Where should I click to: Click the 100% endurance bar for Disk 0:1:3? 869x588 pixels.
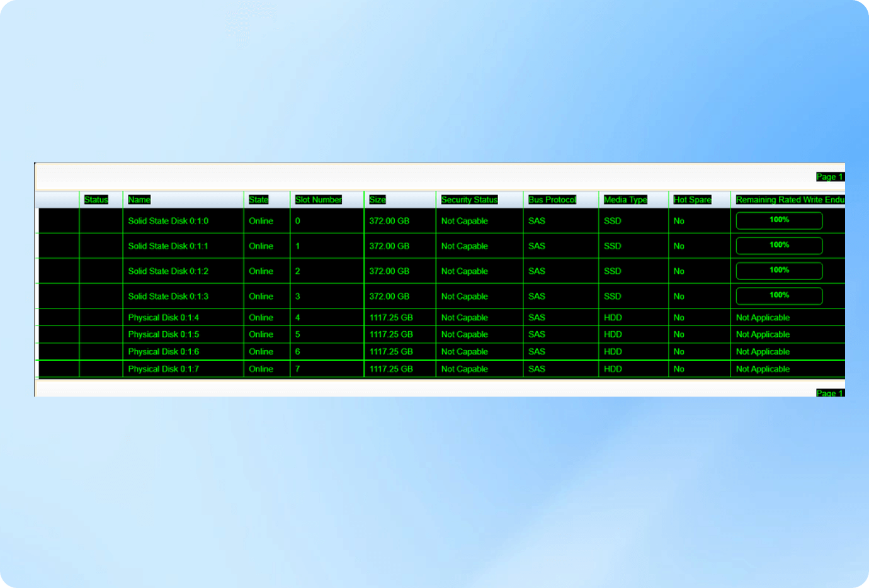click(779, 296)
